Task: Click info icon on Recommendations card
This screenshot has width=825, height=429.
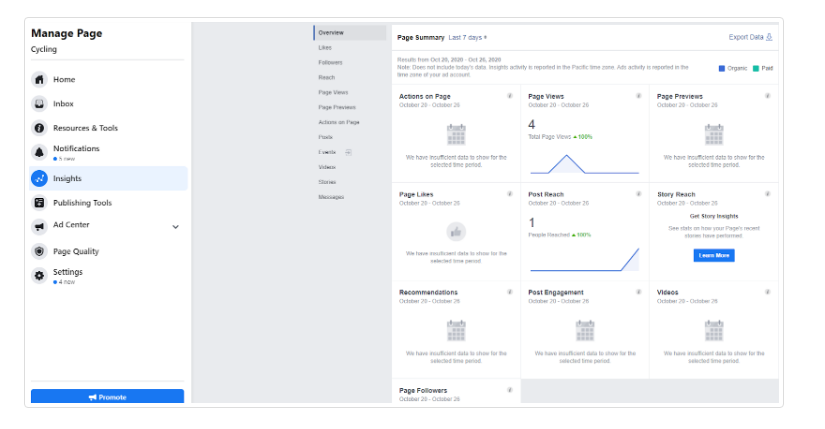Action: coord(509,292)
